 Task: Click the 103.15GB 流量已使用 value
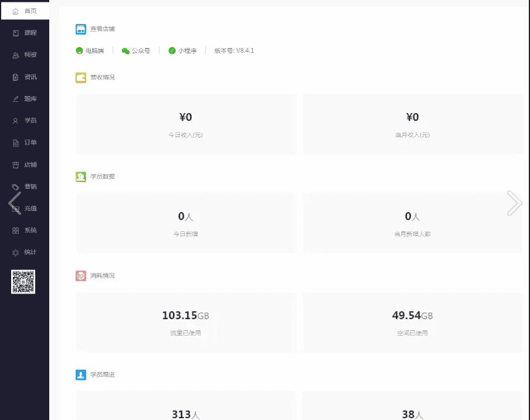186,315
